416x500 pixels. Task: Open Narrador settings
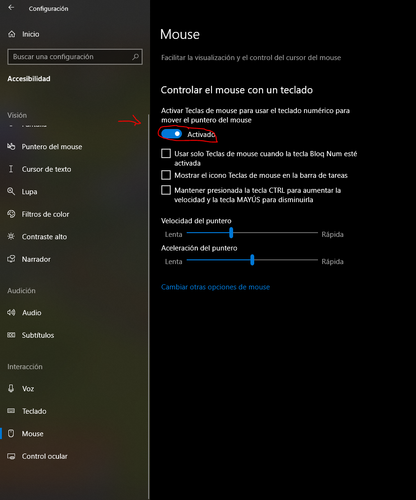pyautogui.click(x=36, y=259)
